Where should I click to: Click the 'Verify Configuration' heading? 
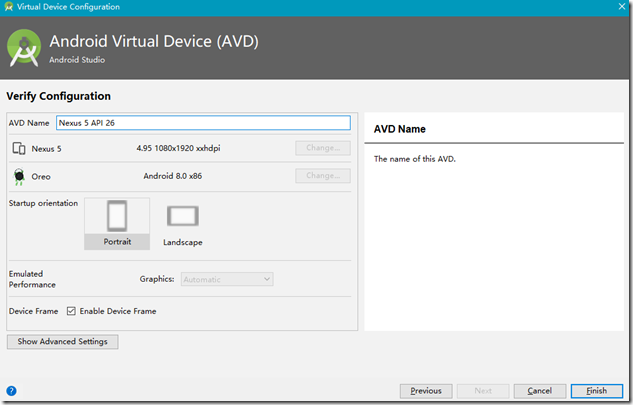coord(59,96)
